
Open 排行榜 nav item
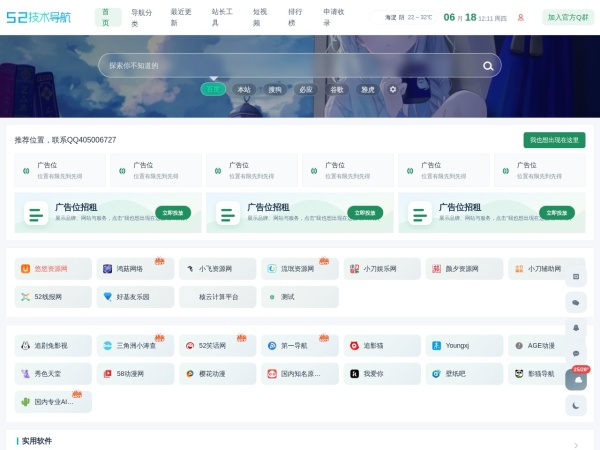pos(295,17)
